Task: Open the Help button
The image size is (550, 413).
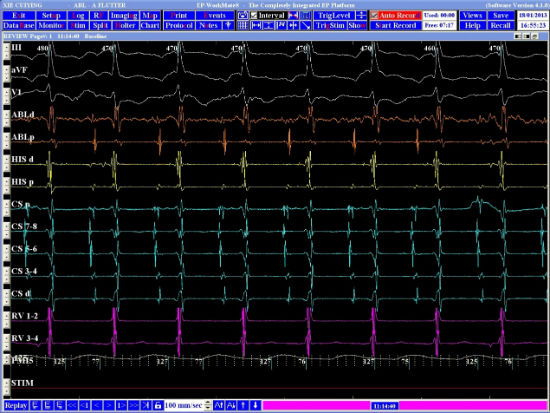Action: click(472, 26)
